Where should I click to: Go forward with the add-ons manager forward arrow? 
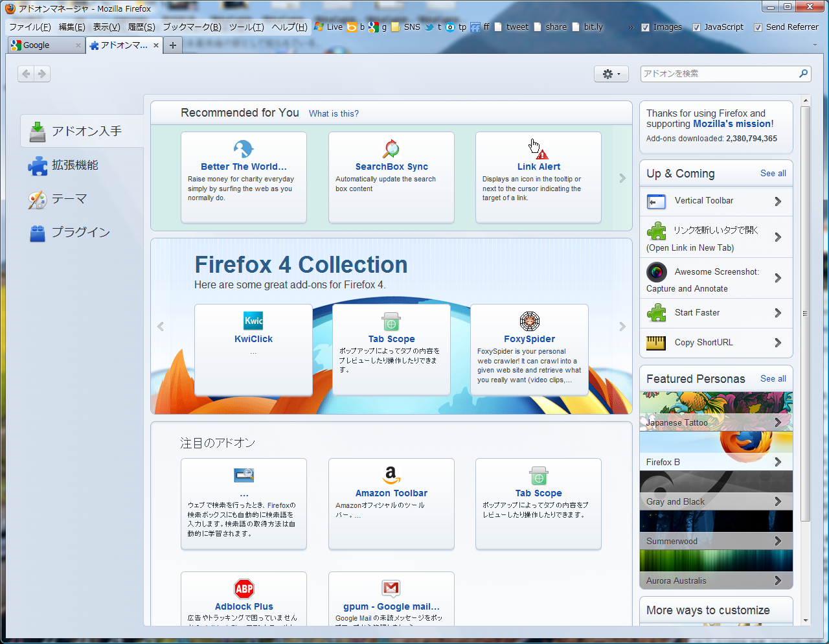[42, 74]
